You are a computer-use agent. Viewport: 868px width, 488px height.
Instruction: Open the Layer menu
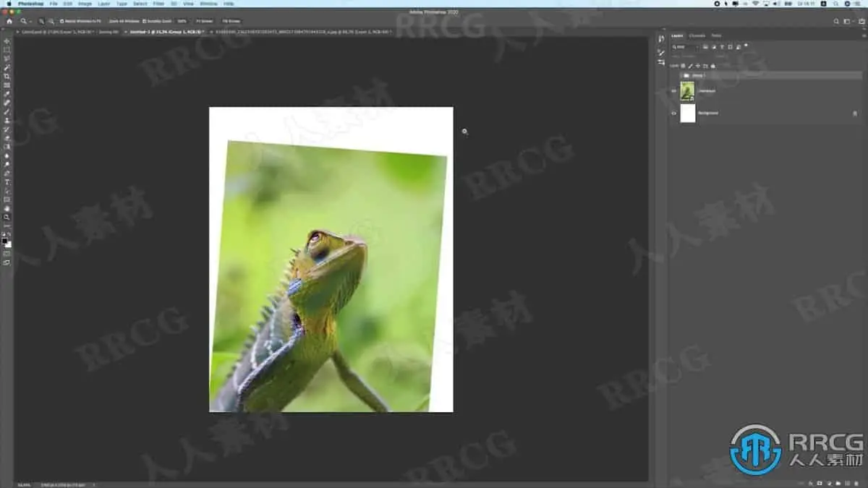104,4
